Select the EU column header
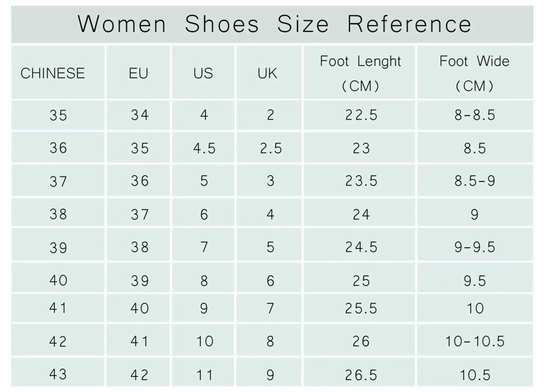This screenshot has width=545, height=392. (138, 73)
